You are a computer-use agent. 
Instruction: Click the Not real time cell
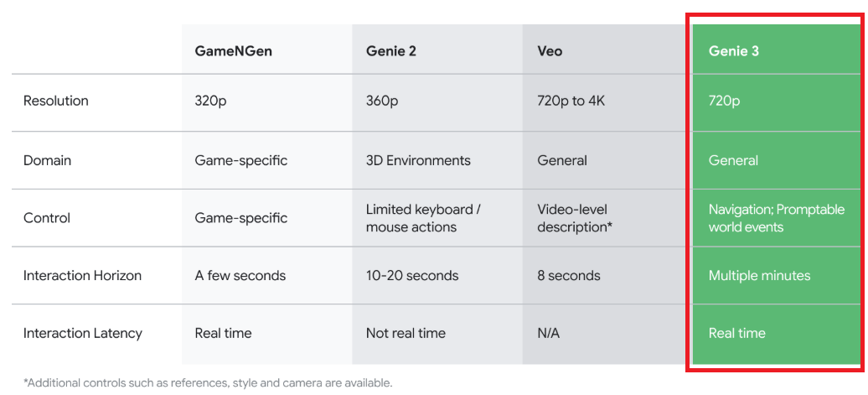406,333
